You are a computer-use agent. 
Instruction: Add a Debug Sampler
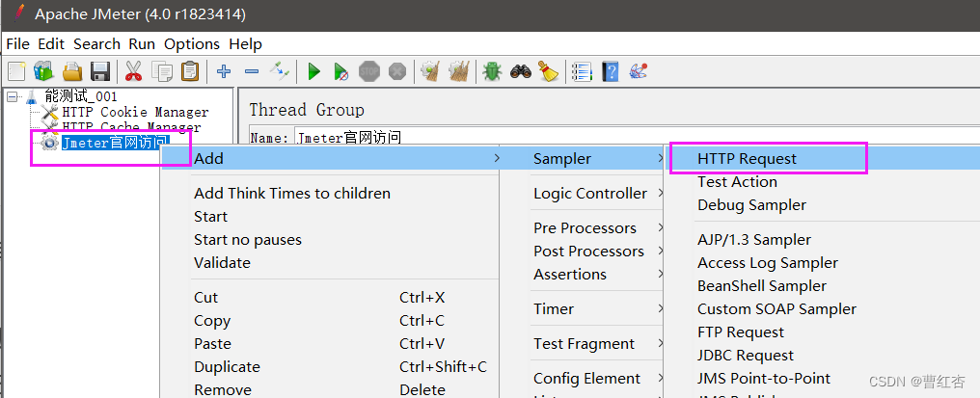[751, 205]
